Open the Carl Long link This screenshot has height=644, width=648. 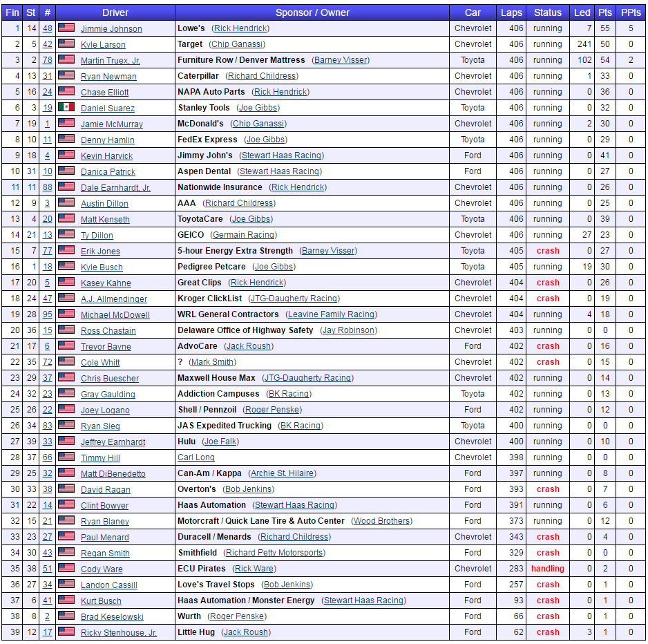click(196, 457)
